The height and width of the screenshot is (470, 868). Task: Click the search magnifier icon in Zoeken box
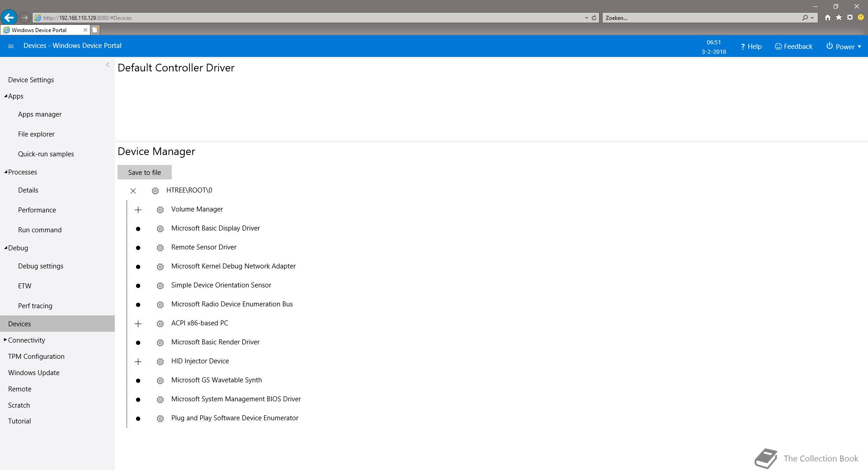click(x=805, y=18)
